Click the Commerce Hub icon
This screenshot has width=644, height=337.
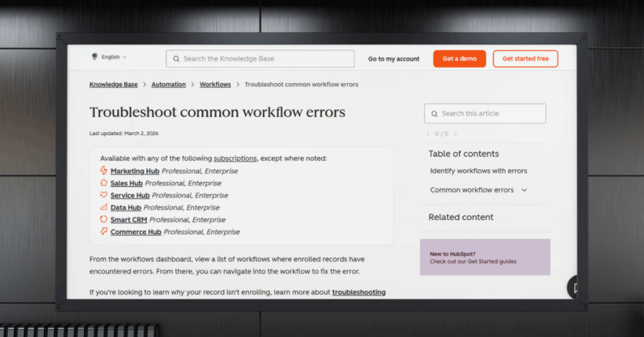coord(104,231)
